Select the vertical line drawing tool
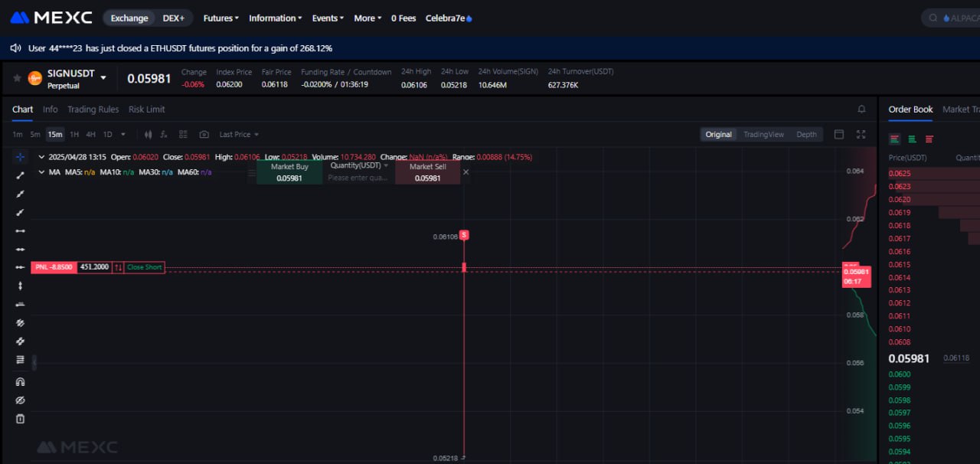The height and width of the screenshot is (464, 980). 21,286
